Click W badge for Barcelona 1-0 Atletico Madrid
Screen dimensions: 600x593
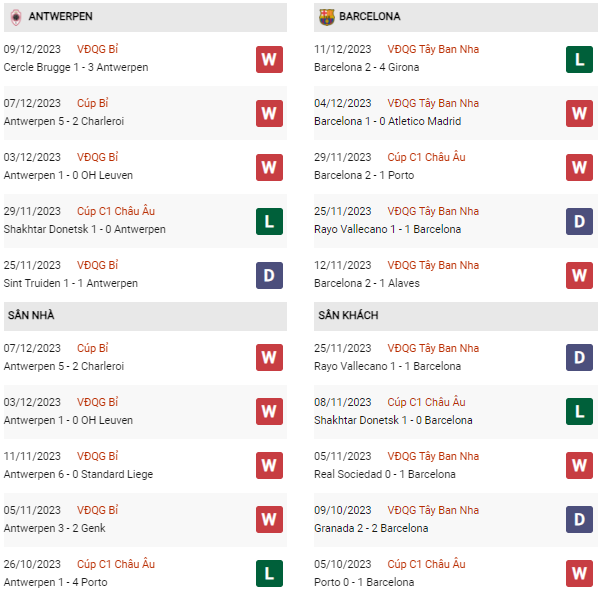[579, 113]
